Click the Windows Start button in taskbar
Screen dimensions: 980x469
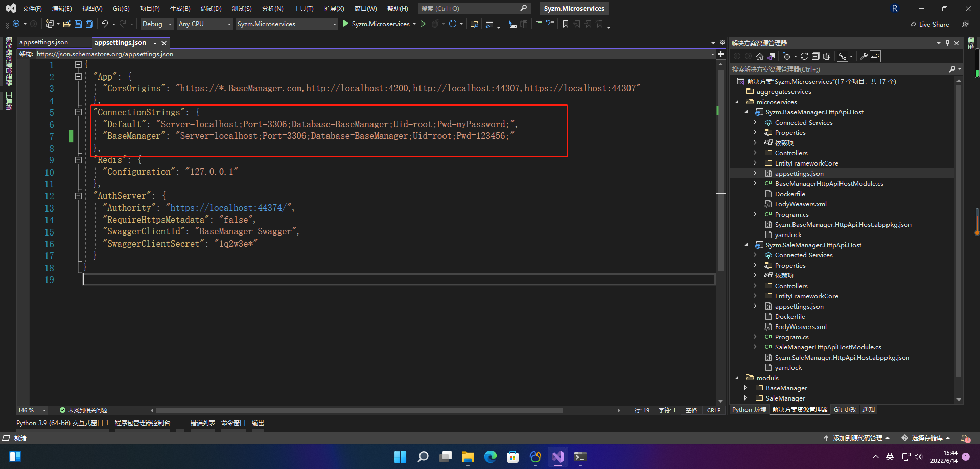pos(400,457)
